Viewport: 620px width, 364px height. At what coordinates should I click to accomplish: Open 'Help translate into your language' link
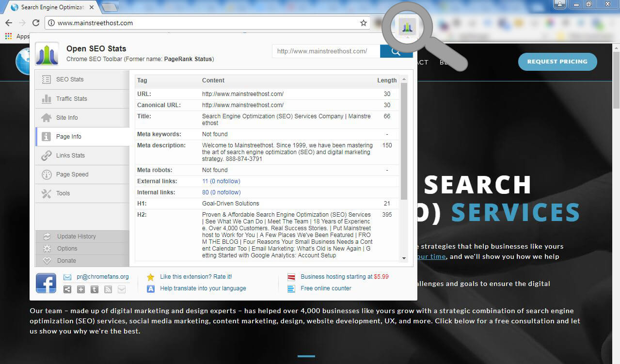[203, 288]
